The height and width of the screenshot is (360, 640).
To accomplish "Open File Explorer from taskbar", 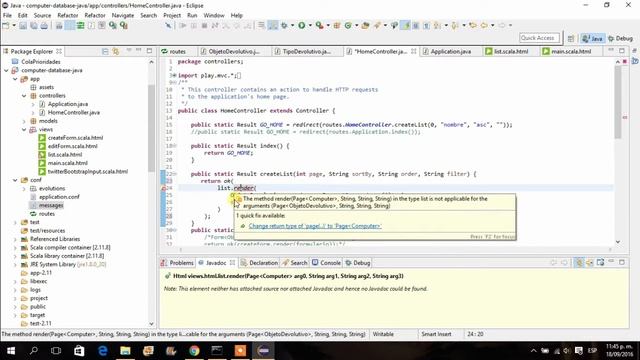I will (125, 351).
